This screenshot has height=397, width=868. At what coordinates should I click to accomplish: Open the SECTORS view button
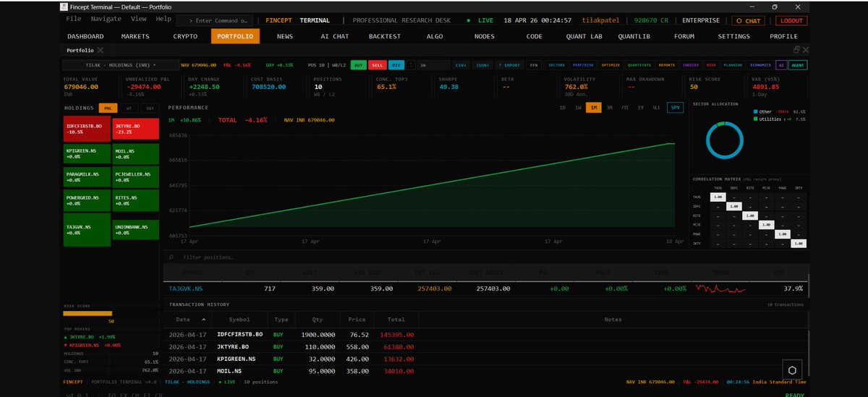(556, 65)
